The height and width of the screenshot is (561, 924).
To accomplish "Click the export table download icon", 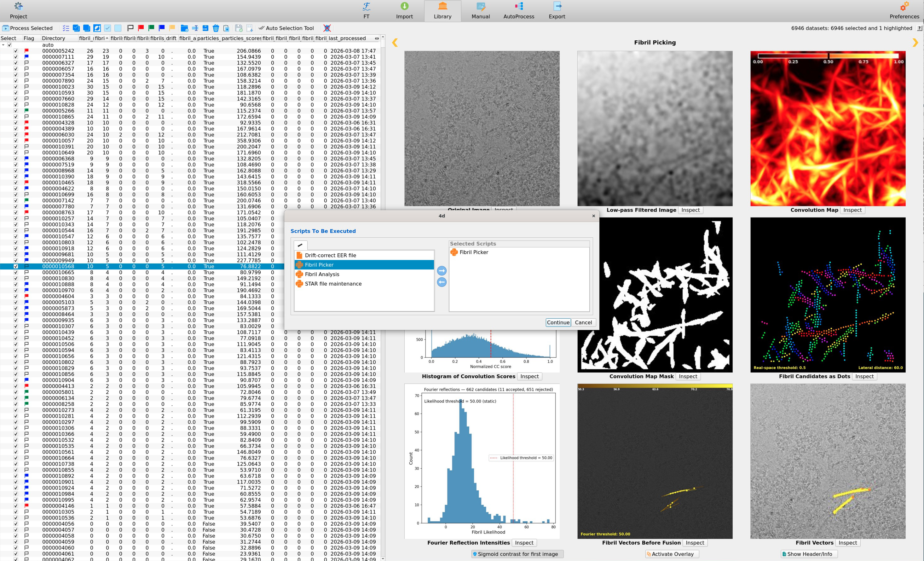I will (x=249, y=28).
